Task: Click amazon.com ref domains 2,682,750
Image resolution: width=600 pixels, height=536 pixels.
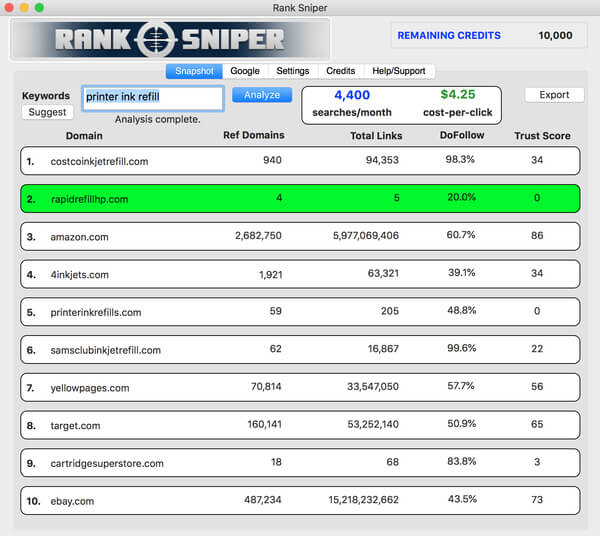Action: click(258, 236)
